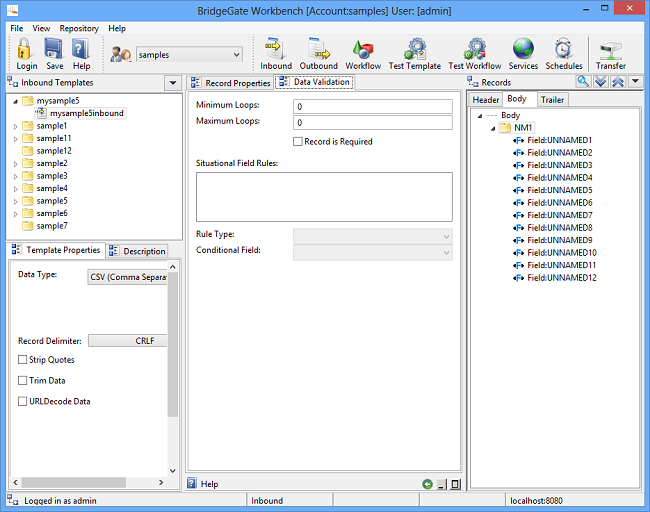Click scroll right arrow in Template Properties
This screenshot has width=650, height=512.
(x=161, y=483)
